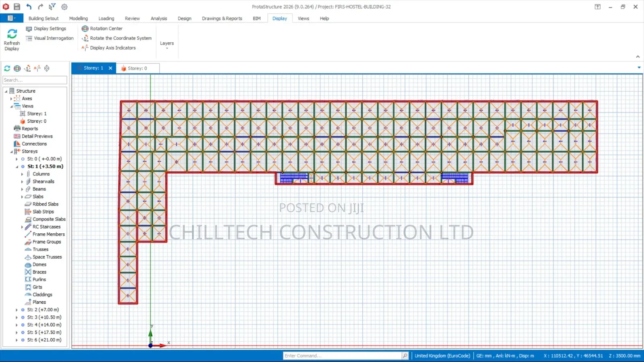Open the Building Setout tab

[43, 19]
